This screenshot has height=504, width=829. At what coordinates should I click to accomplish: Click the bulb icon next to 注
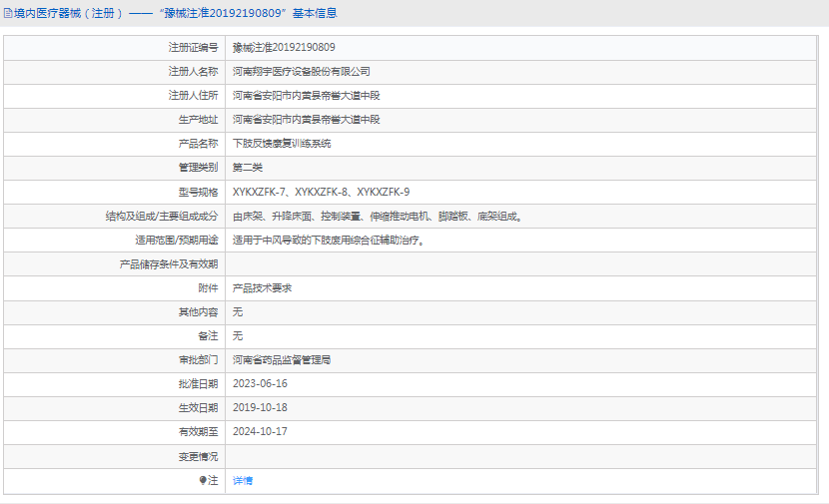(203, 480)
